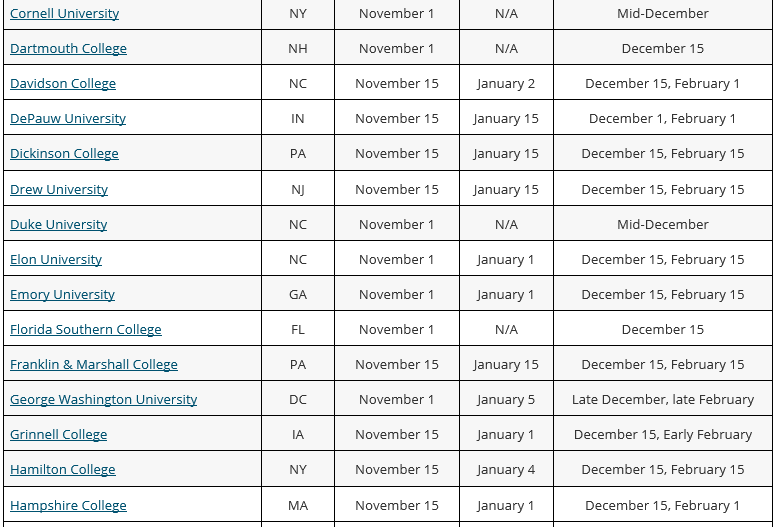Viewport: 776px width, 527px height.
Task: Click the 'December 15, Early February' cell
Action: click(x=663, y=434)
